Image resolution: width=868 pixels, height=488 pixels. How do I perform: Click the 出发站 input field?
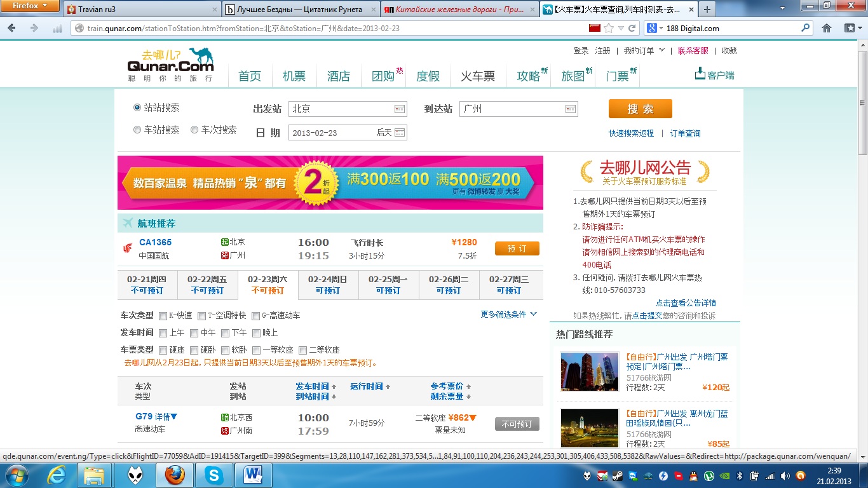[x=348, y=109]
